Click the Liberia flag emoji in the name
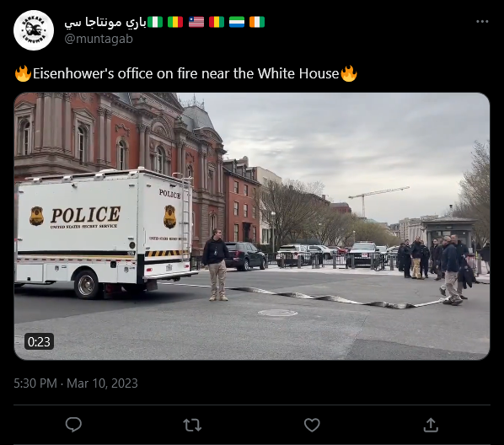Image resolution: width=504 pixels, height=445 pixels. point(196,22)
